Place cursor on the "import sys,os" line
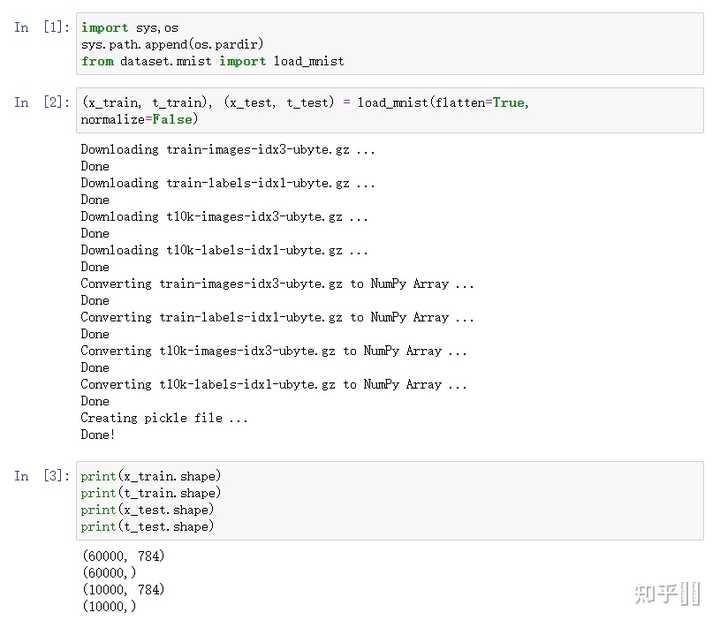Image resolution: width=720 pixels, height=620 pixels. click(130, 28)
